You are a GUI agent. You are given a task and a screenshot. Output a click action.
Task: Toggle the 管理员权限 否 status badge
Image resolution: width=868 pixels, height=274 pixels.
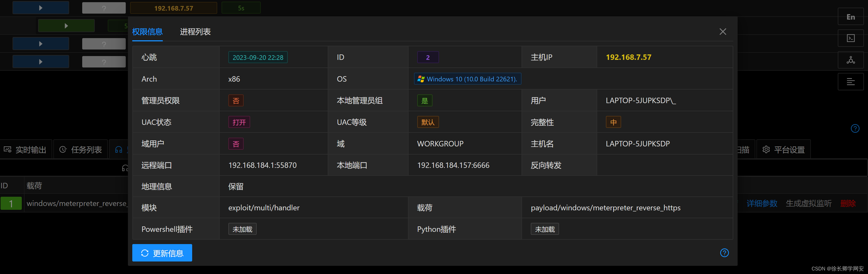(235, 100)
